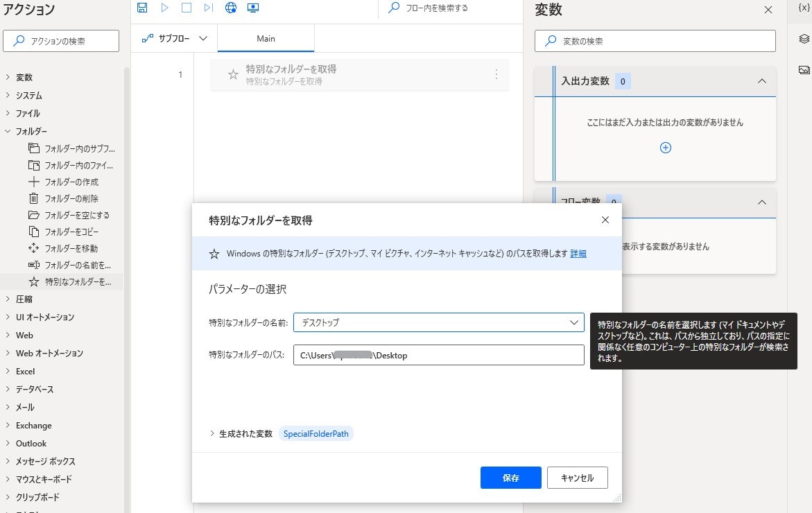Expand the クリップボード group
This screenshot has width=812, height=513.
(8, 498)
